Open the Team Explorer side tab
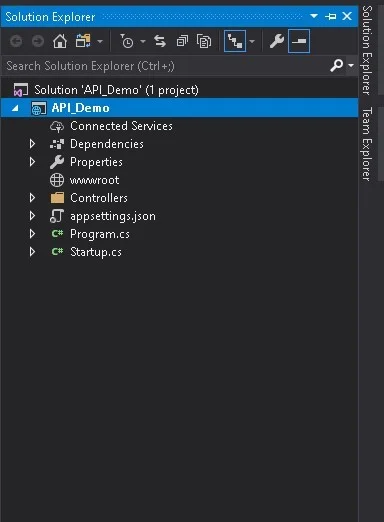Viewport: 384px width, 522px height. tap(367, 144)
